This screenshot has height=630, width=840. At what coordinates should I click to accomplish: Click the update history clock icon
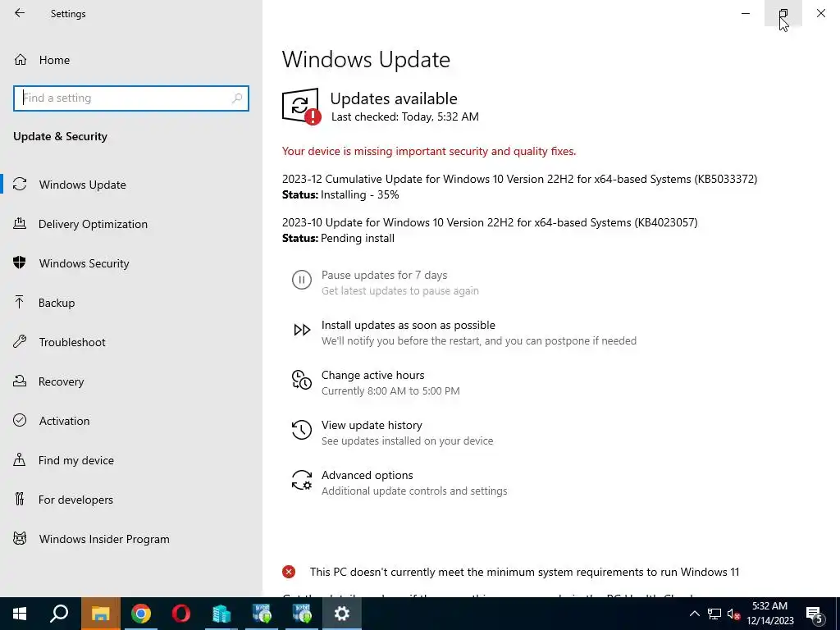click(302, 430)
